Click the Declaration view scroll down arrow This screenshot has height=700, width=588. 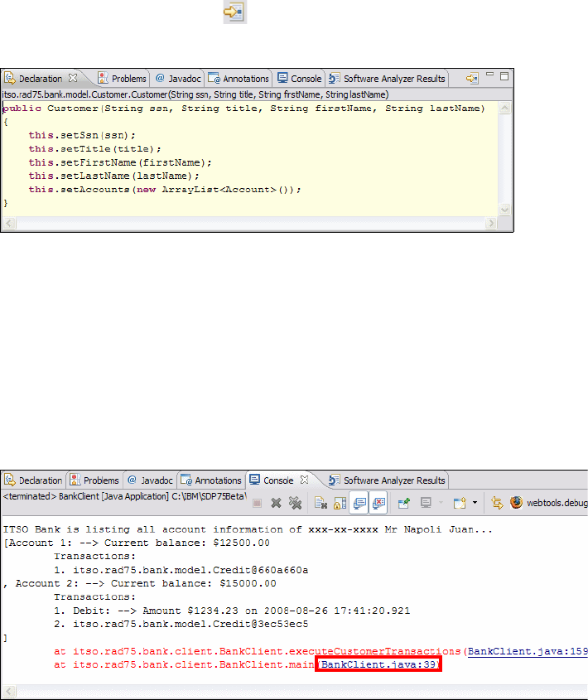click(504, 210)
